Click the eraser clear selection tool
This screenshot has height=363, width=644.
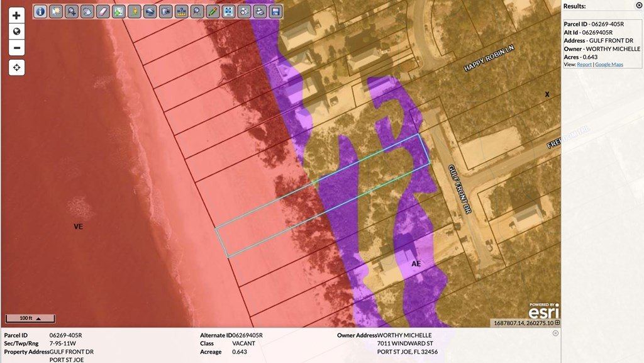[103, 11]
